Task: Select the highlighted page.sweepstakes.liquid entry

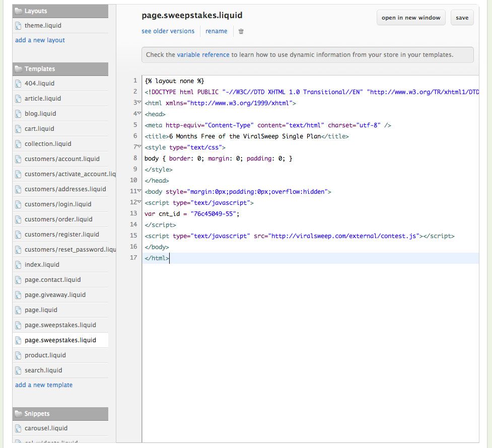Action: (60, 340)
